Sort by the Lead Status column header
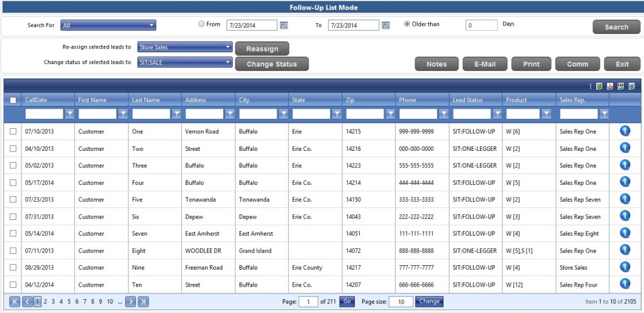Viewport: 644px width, 313px height. 468,100
